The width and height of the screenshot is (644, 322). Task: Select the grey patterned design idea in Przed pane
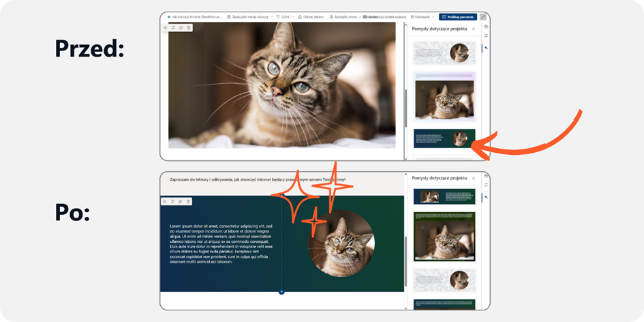(444, 53)
